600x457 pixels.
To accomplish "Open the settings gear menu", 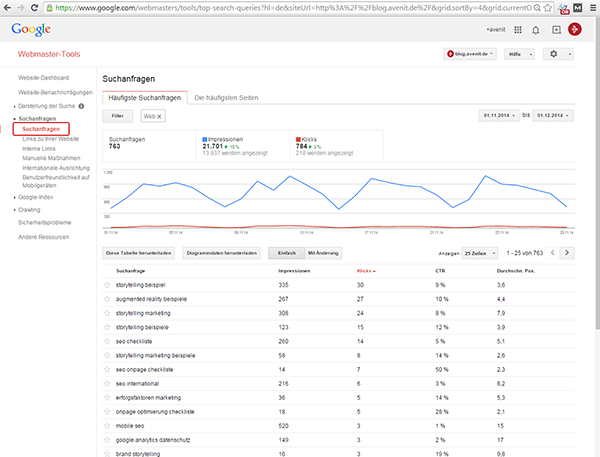I will point(558,54).
